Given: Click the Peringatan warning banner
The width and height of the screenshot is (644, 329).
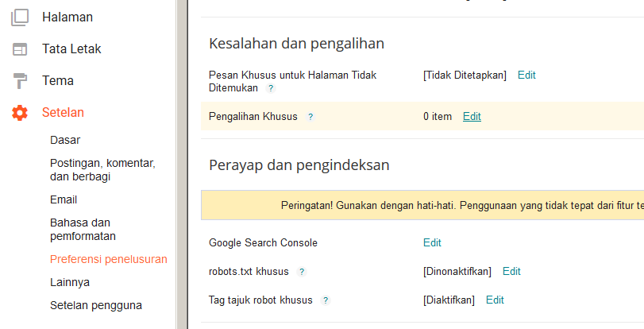Looking at the screenshot, I should (x=422, y=205).
